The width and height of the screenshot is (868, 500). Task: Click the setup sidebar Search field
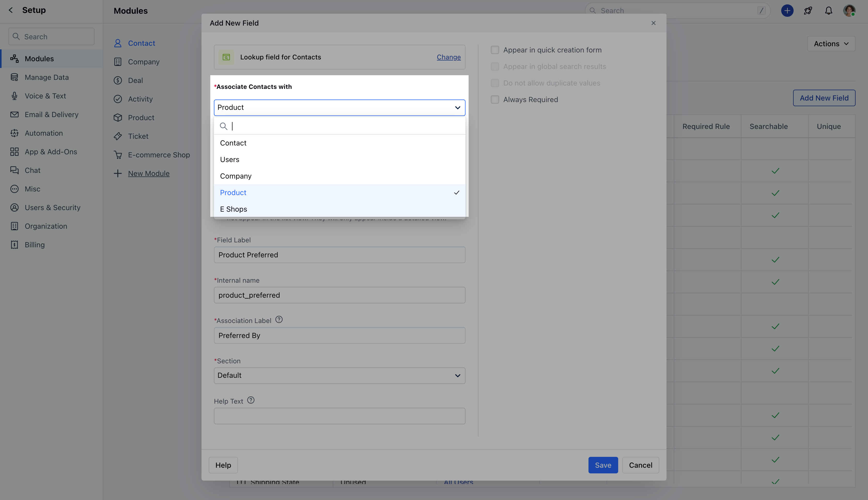pos(51,36)
